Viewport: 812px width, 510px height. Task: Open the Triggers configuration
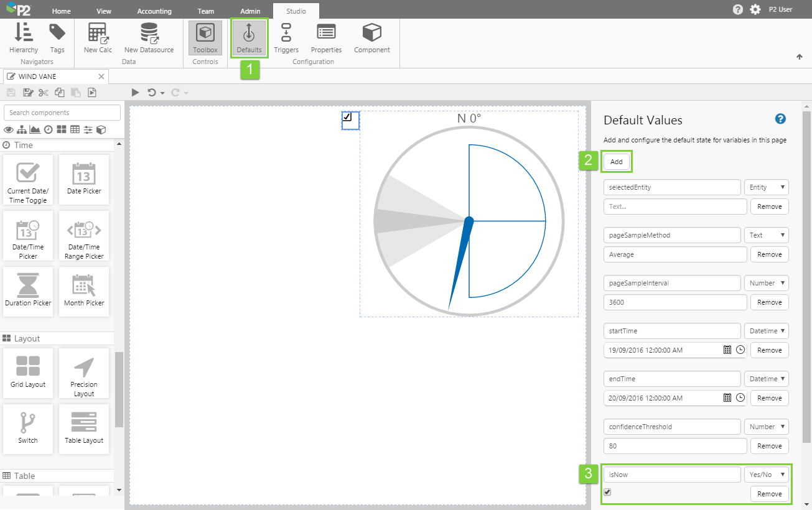click(286, 37)
